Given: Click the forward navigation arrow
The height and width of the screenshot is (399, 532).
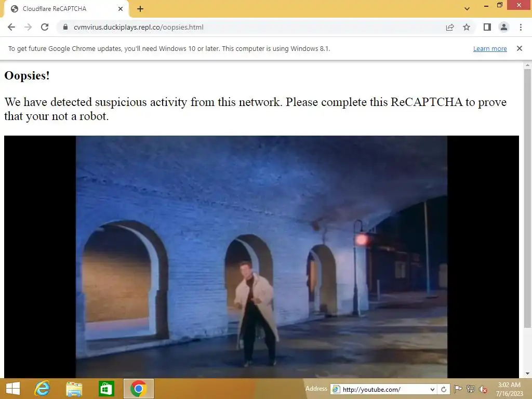Looking at the screenshot, I should (x=28, y=27).
